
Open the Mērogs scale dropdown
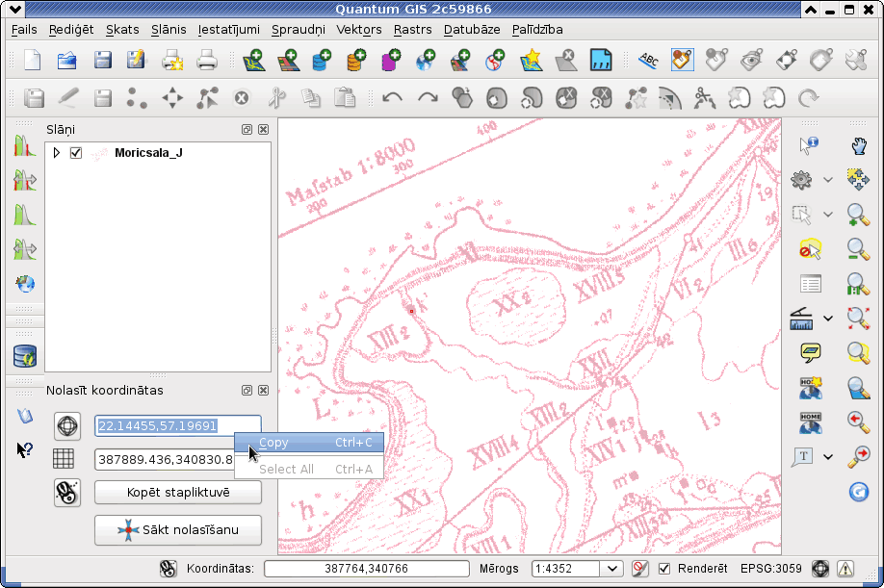coord(611,569)
